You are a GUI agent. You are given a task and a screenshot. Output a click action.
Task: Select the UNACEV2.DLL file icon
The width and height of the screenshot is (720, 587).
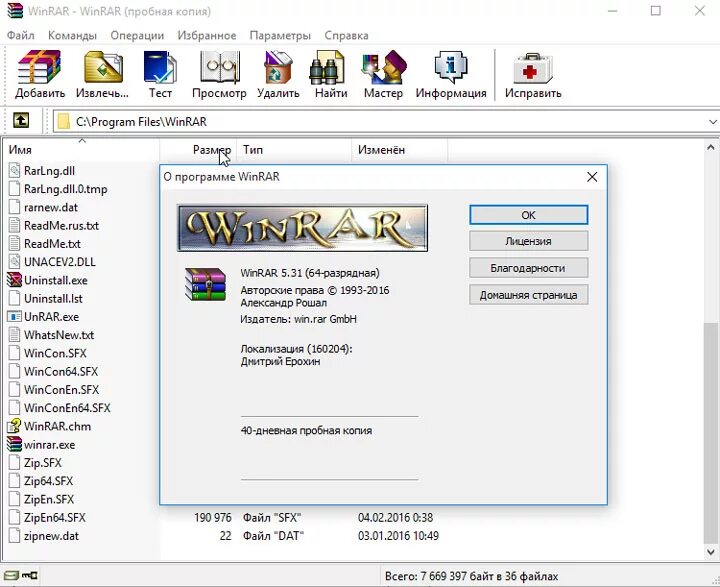(15, 261)
